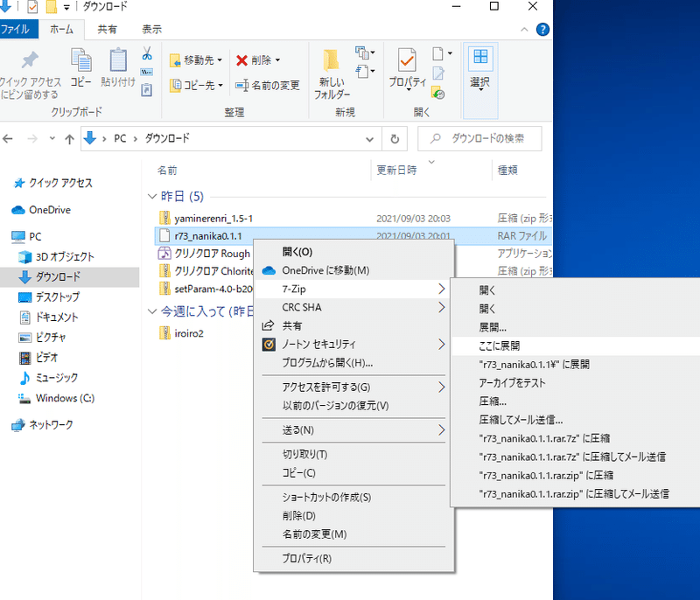Create a new folder (新しいフォルダー)
700x600 pixels.
[x=332, y=73]
